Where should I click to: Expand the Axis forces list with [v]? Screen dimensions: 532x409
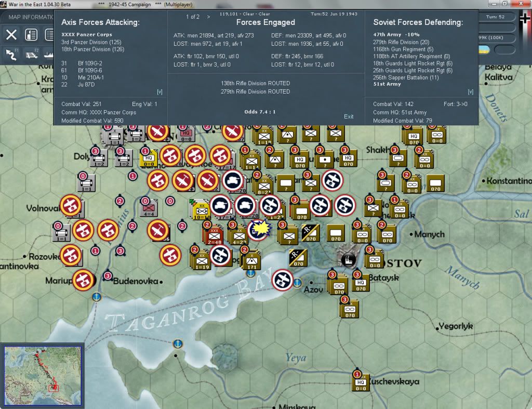point(159,91)
